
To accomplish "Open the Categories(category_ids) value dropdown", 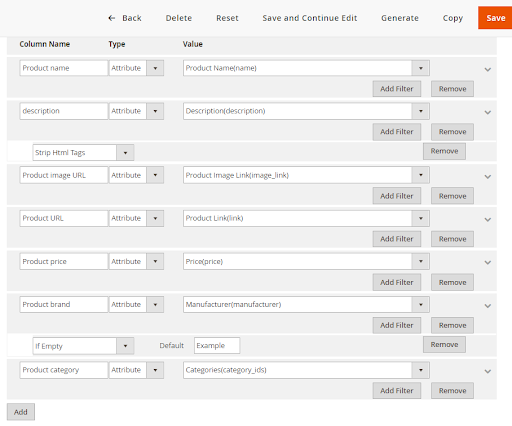I will coord(306,370).
